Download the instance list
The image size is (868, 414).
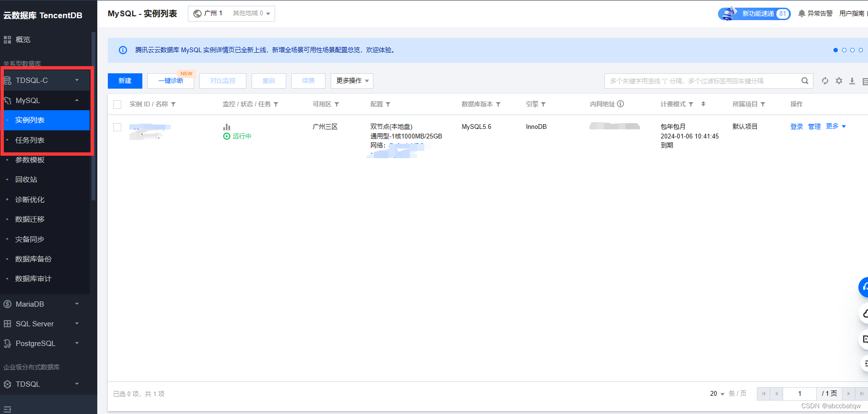tap(852, 81)
